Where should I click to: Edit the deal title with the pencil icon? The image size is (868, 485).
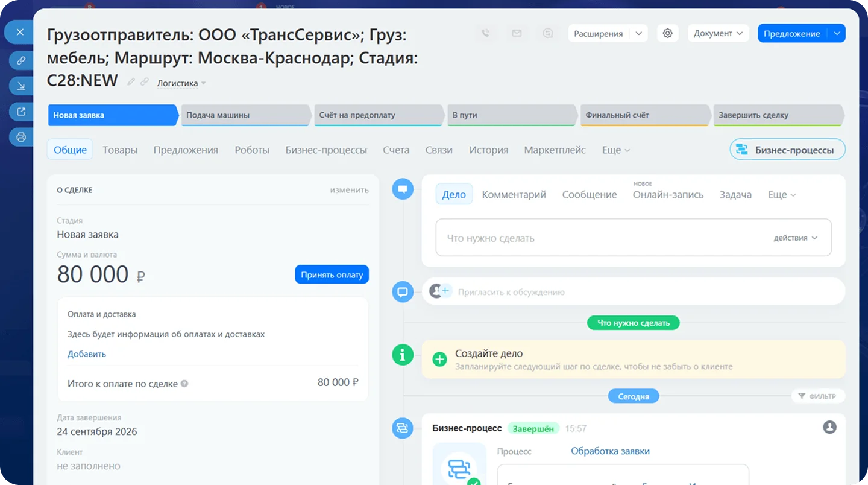click(131, 82)
